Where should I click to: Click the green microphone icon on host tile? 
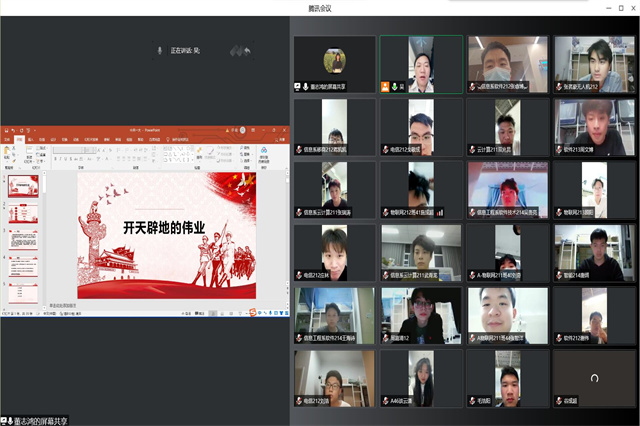(x=396, y=87)
